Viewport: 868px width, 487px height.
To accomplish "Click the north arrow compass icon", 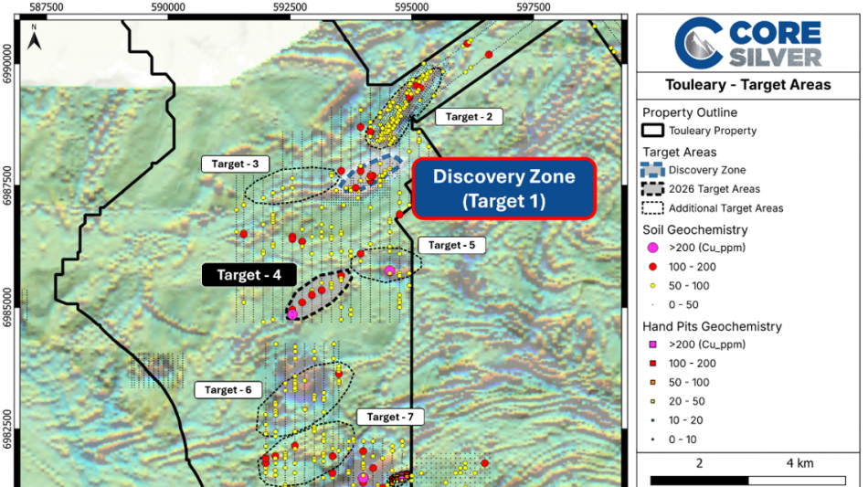I will tap(35, 37).
